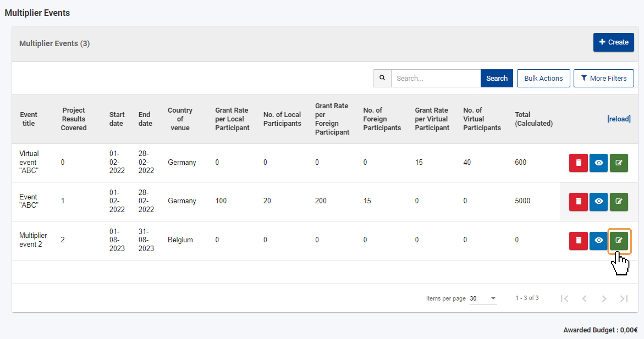Click the Create button

coord(613,42)
